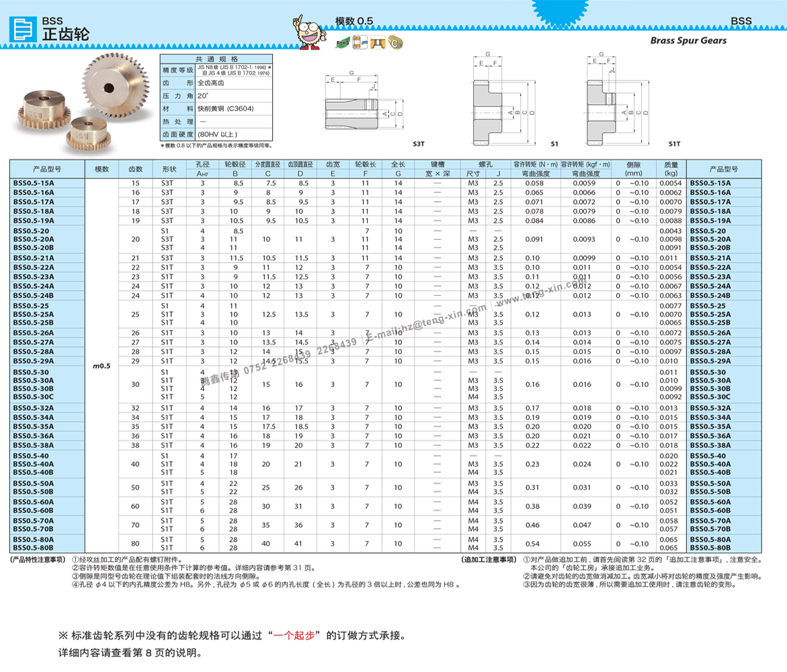Click the 精度等级 specification row label
The width and height of the screenshot is (787, 672).
pos(177,70)
